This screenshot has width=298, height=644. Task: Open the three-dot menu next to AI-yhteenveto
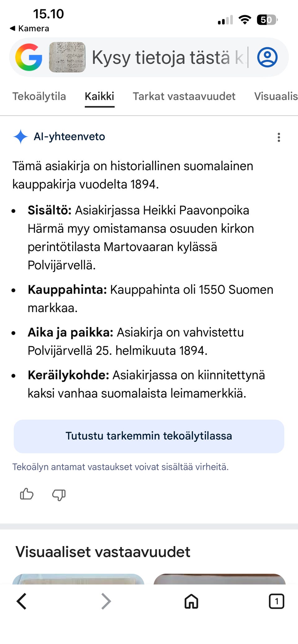click(278, 137)
